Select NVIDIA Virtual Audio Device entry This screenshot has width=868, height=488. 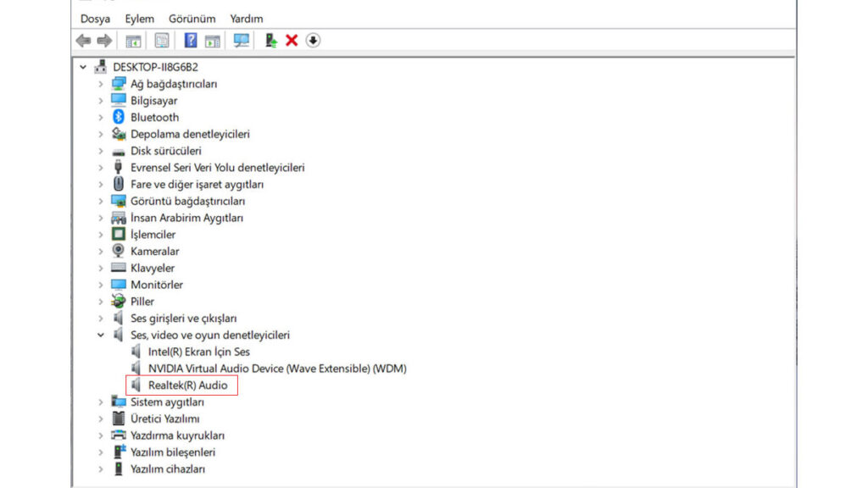coord(276,369)
